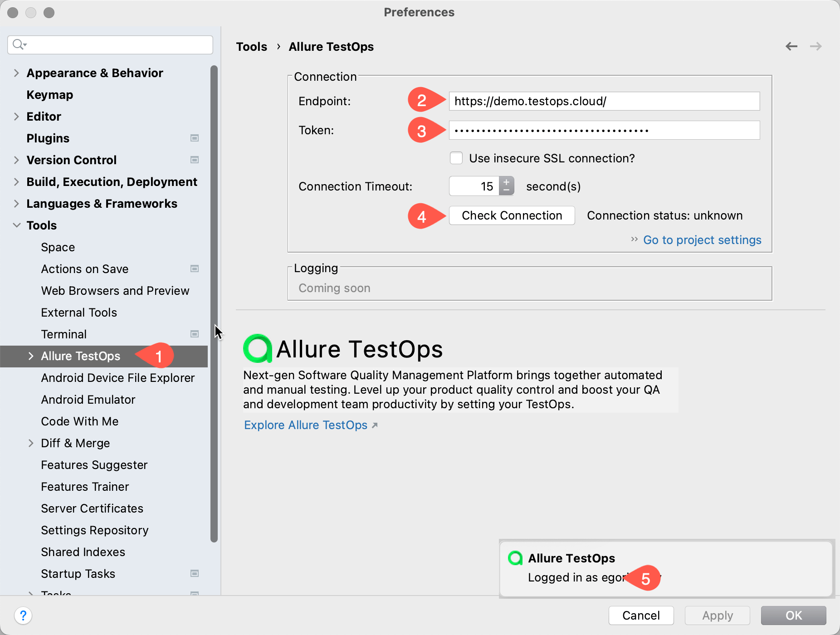Open Features Suggester settings
This screenshot has height=635, width=840.
coord(94,465)
